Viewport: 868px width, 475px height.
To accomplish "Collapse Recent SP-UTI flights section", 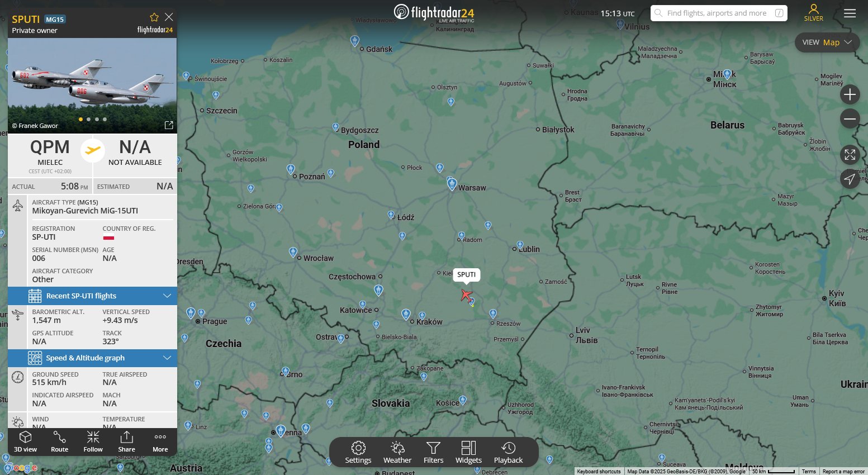I will coord(92,296).
